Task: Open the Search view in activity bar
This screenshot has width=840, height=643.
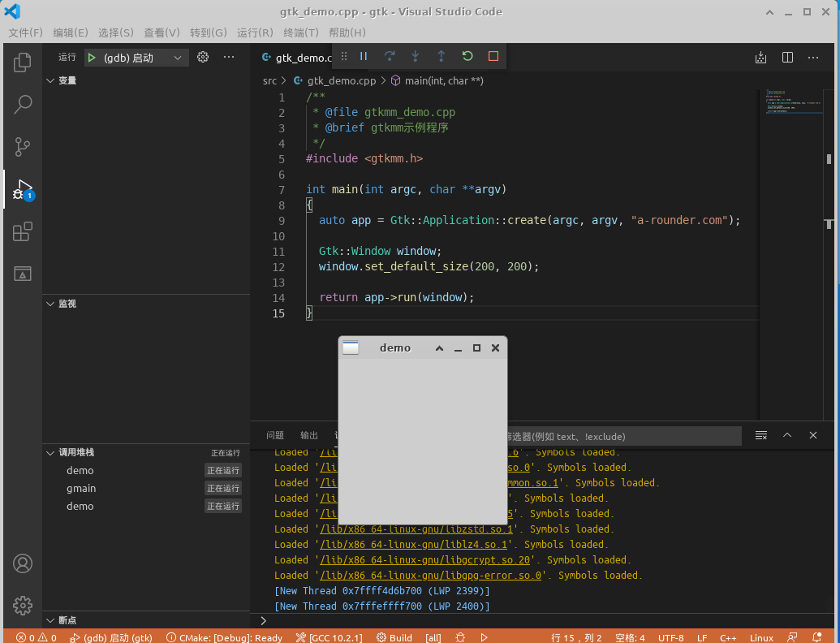Action: pyautogui.click(x=23, y=105)
